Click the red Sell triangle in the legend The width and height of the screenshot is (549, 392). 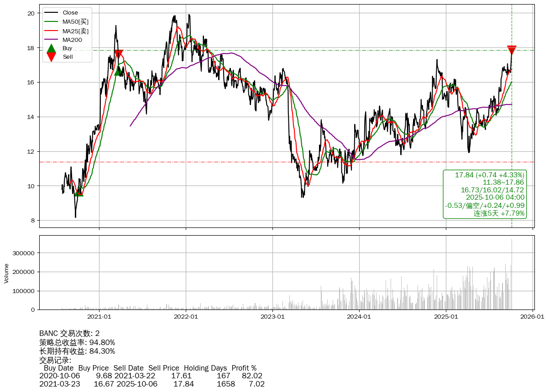coord(52,57)
